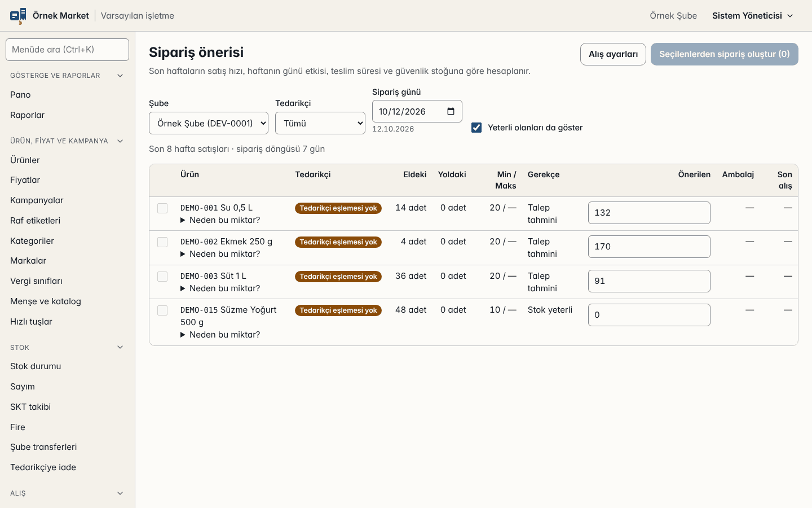Open the calendar picker icon in Sipariş günü
The width and height of the screenshot is (812, 508).
pyautogui.click(x=451, y=111)
